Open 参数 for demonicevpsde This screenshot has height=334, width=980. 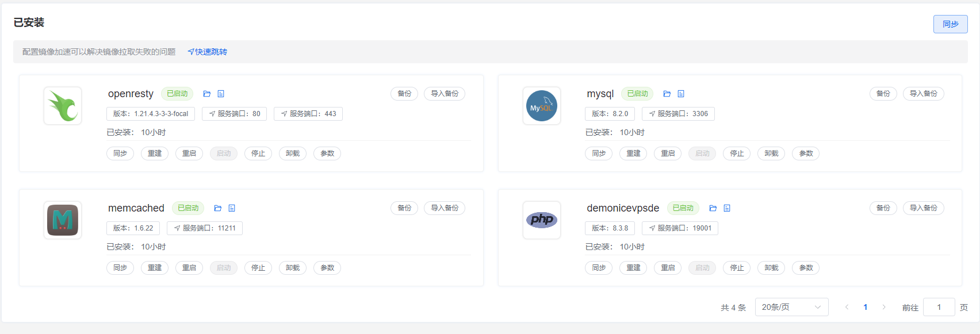click(806, 268)
